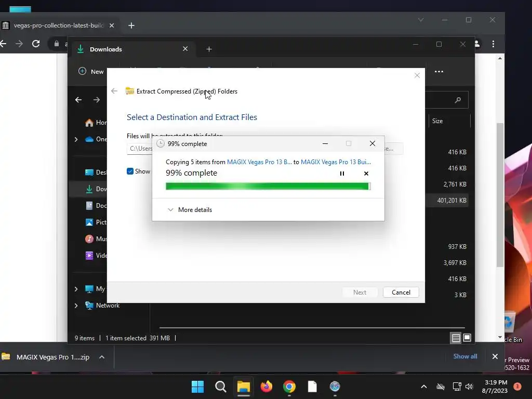Open the File Explorer See more menu
532x399 pixels.
pos(439,72)
